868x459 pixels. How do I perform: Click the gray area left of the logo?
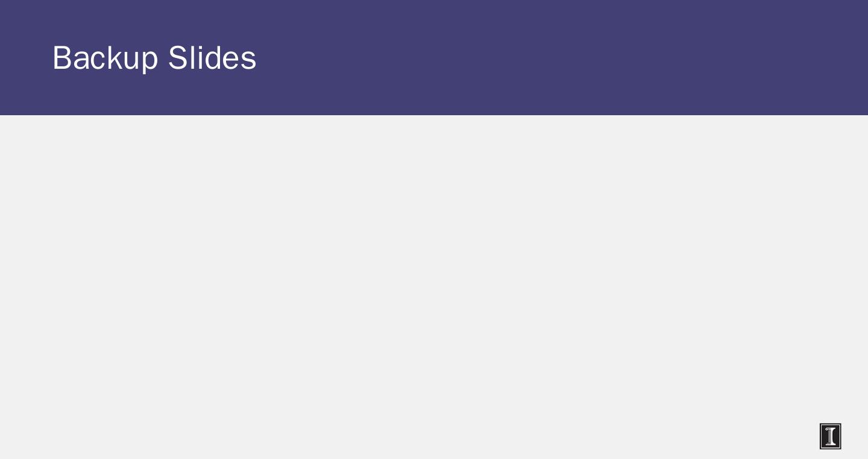point(753,436)
